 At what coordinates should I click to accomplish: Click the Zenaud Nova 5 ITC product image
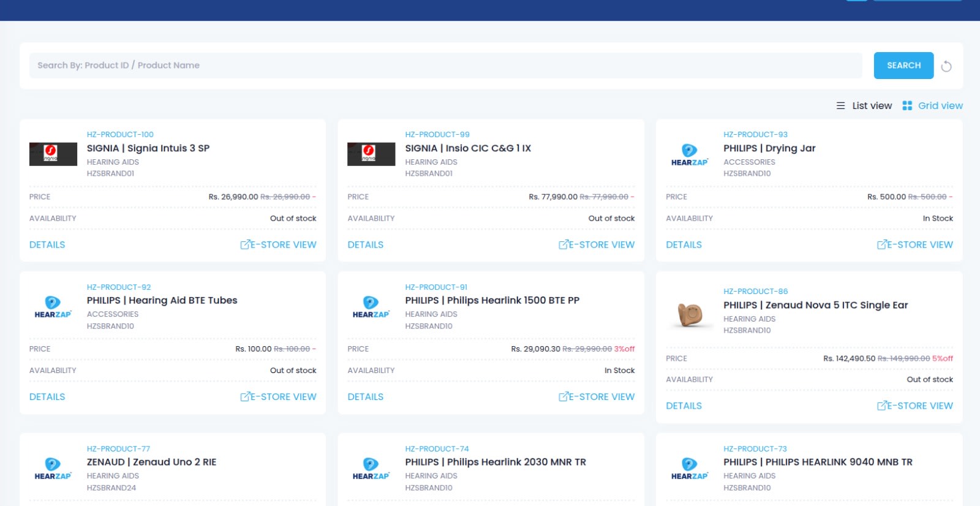click(690, 315)
